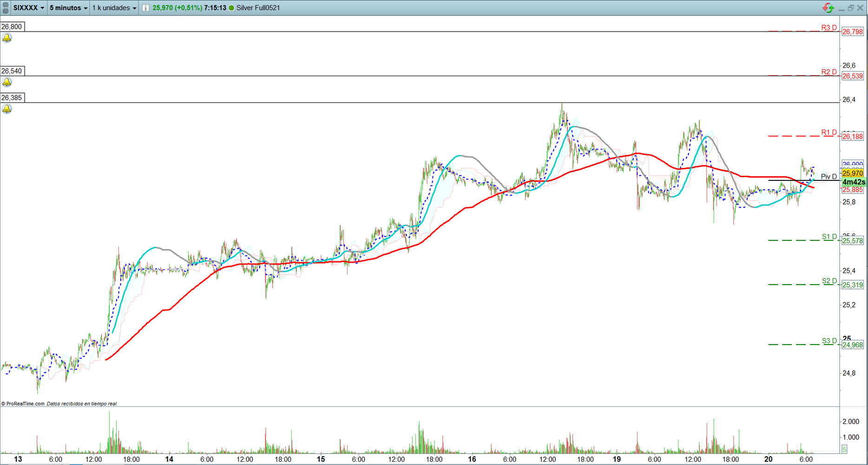Click the Silver Full0521 instrument name
The image size is (868, 465).
tap(258, 8)
